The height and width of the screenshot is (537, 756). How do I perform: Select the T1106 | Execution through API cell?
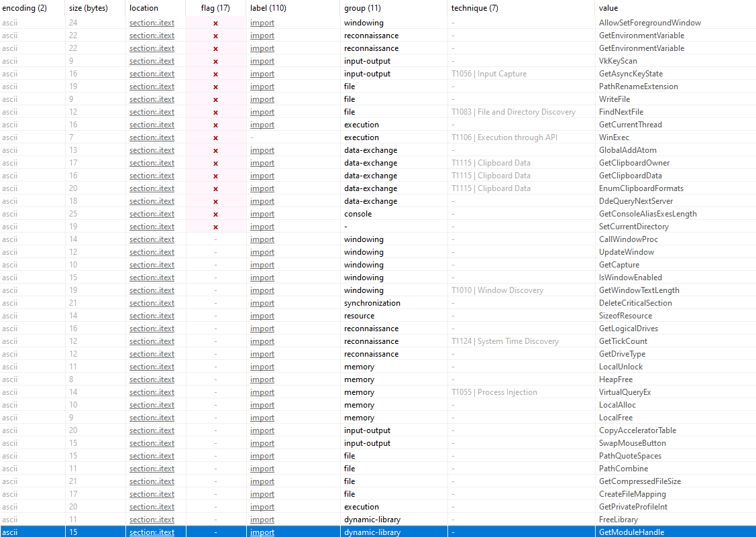point(504,137)
